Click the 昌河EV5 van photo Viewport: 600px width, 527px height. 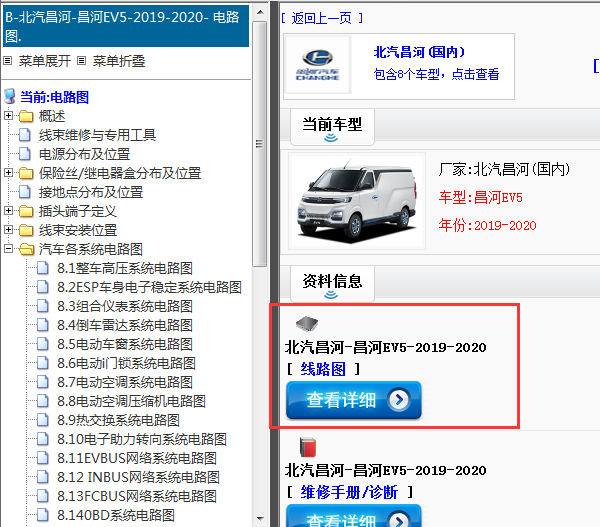tap(357, 201)
